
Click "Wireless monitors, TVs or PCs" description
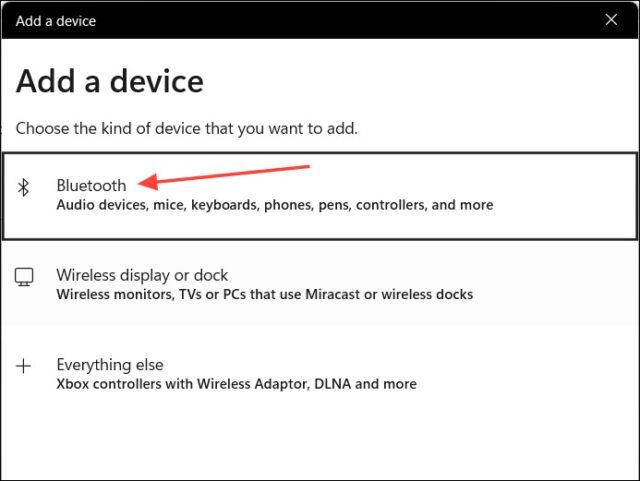pyautogui.click(x=264, y=294)
